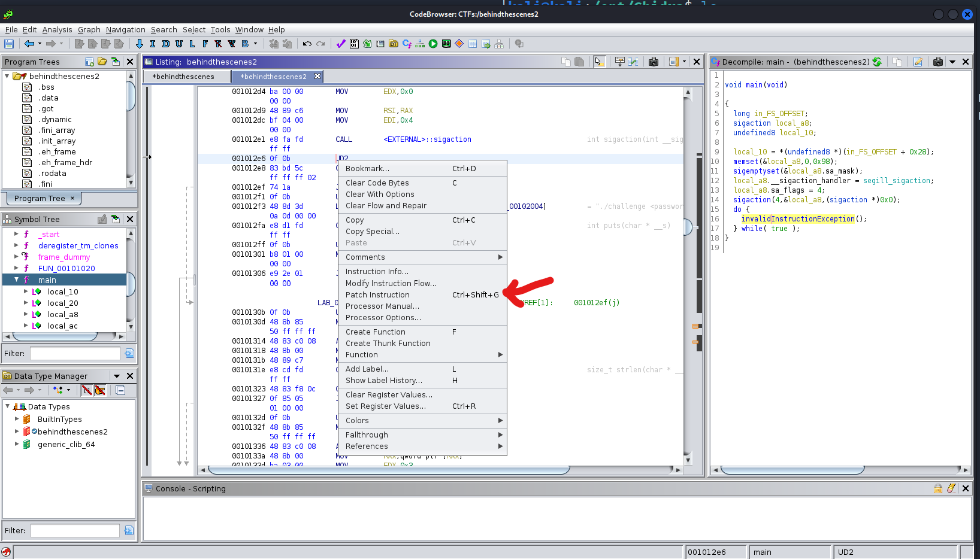Open the memory chip toolbar icon
The width and height of the screenshot is (980, 559).
446,44
